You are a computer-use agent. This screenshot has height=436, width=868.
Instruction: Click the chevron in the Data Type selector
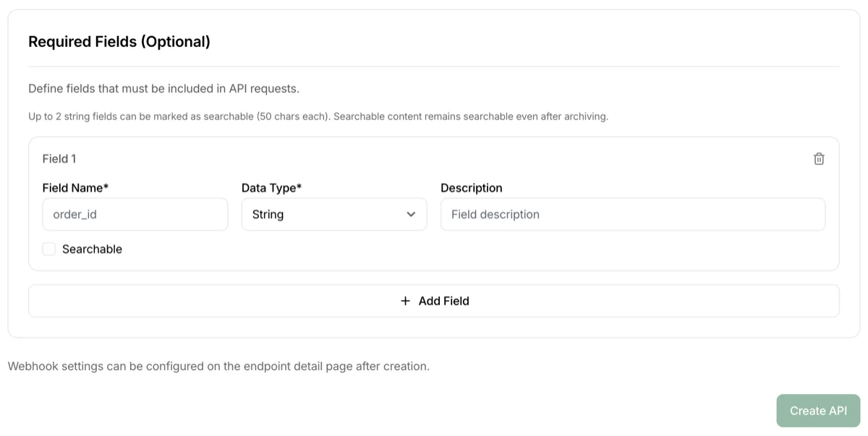411,214
